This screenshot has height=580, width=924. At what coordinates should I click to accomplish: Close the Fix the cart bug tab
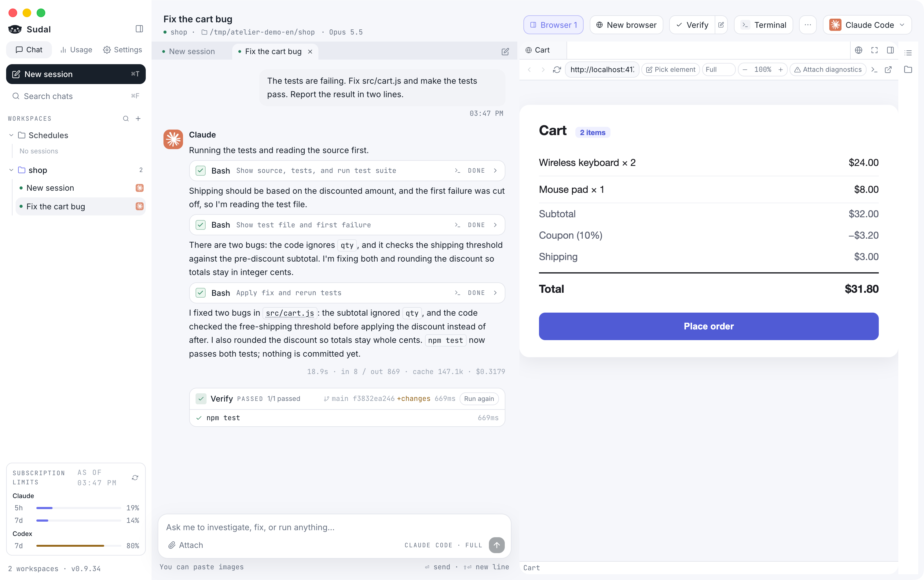click(x=310, y=51)
